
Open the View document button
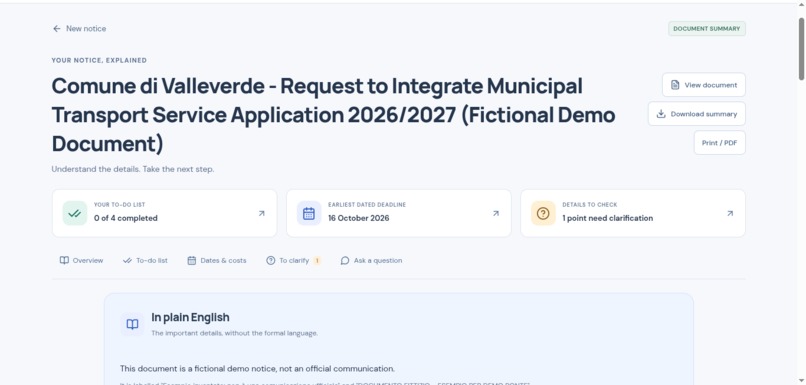click(x=704, y=85)
